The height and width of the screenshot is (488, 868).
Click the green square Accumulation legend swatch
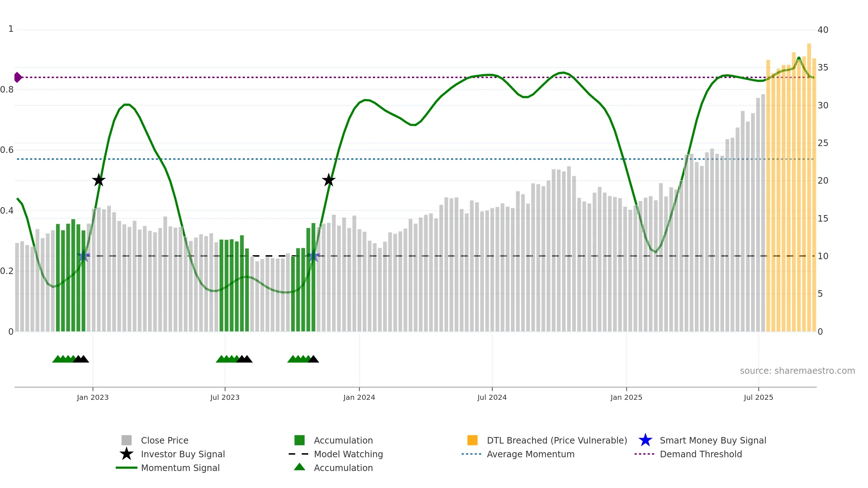click(x=299, y=440)
